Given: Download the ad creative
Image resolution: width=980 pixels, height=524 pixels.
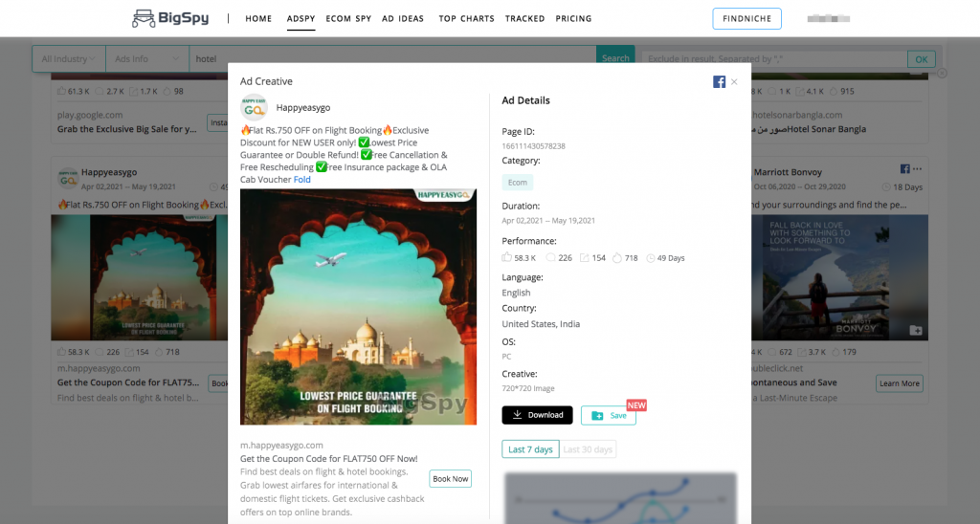Looking at the screenshot, I should [537, 415].
